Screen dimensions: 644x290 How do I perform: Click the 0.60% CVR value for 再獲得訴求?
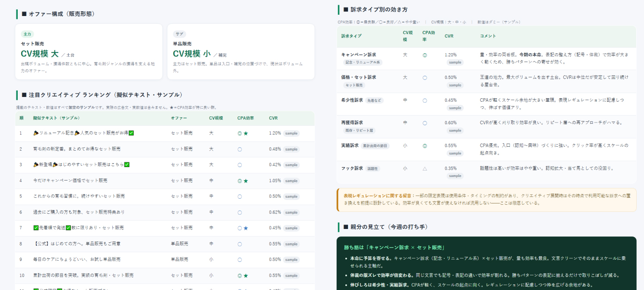(x=451, y=123)
